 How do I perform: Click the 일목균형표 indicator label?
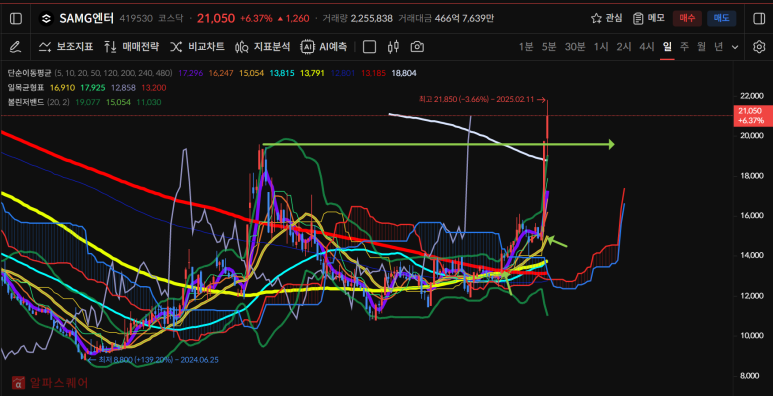(26, 88)
